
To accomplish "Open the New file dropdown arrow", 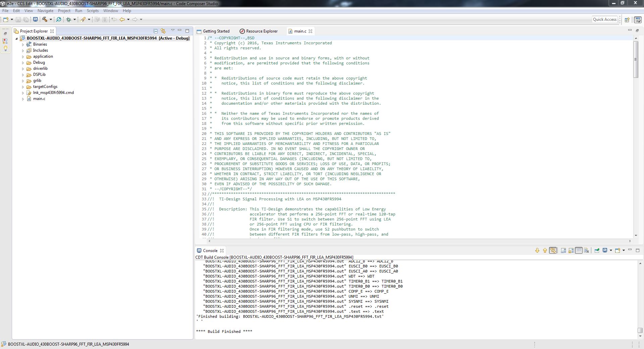I will (12, 19).
